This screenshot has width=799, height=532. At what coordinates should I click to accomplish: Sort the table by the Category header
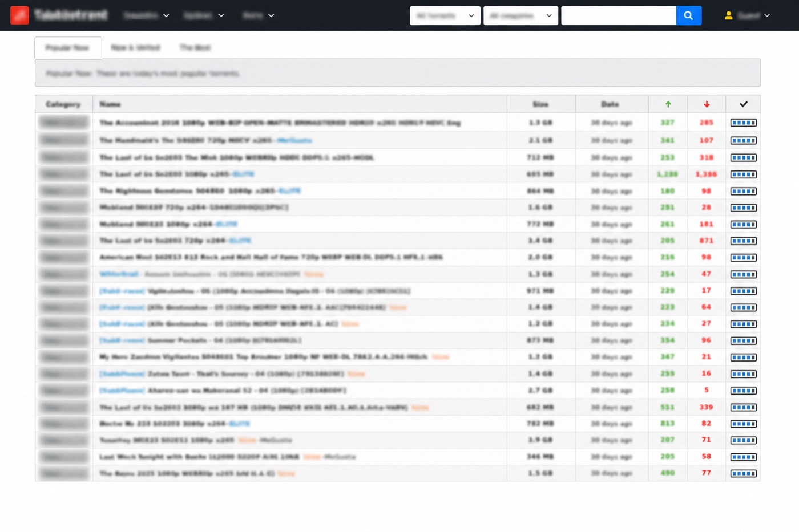(x=63, y=104)
